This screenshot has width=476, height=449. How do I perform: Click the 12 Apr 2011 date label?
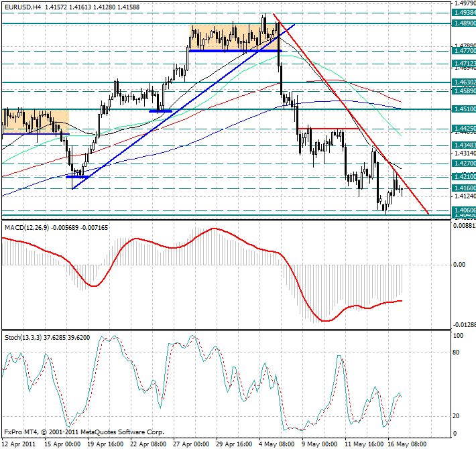coord(19,444)
